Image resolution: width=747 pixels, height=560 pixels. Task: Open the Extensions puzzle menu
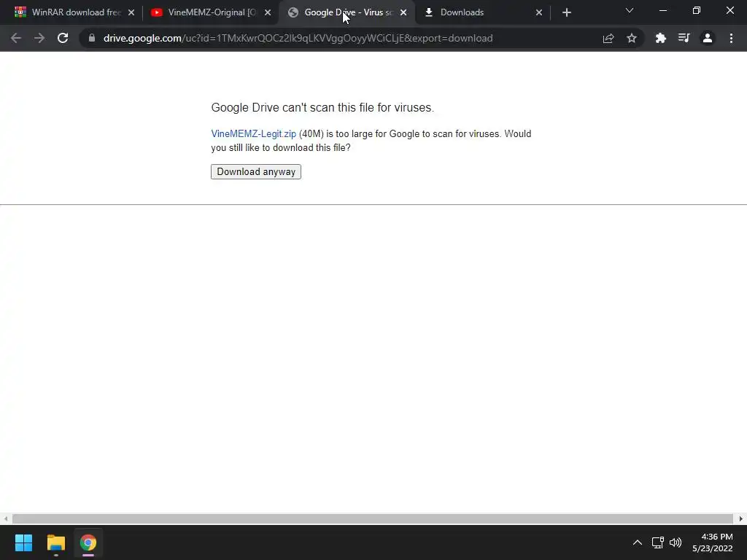click(x=661, y=38)
